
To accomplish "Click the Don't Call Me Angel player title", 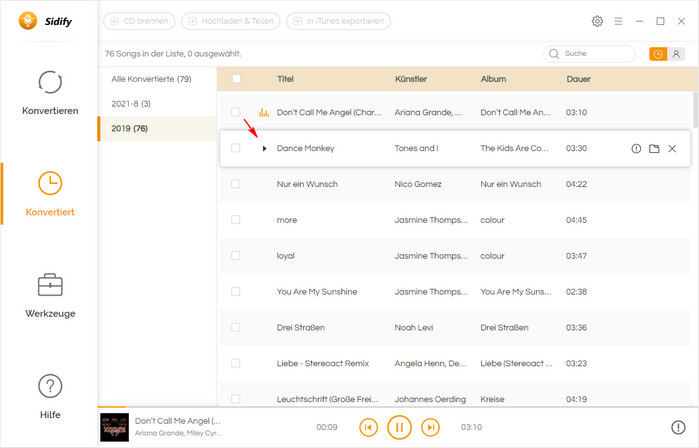I will (178, 421).
